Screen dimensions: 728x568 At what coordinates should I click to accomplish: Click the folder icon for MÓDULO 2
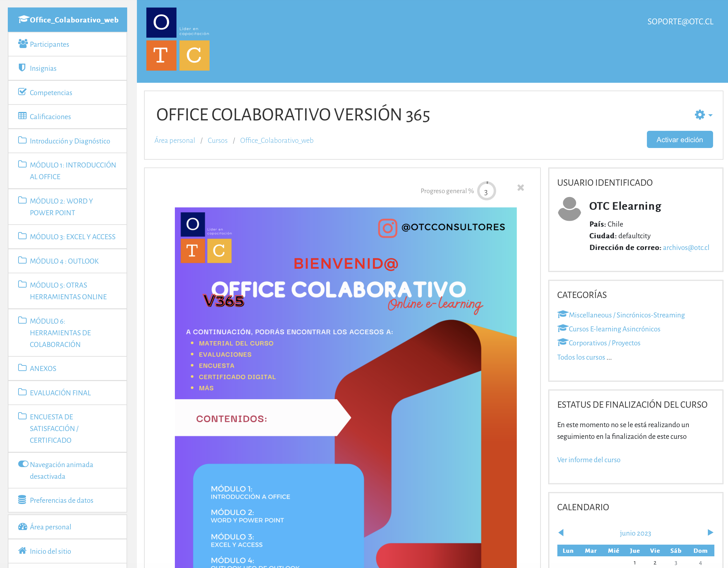click(22, 200)
